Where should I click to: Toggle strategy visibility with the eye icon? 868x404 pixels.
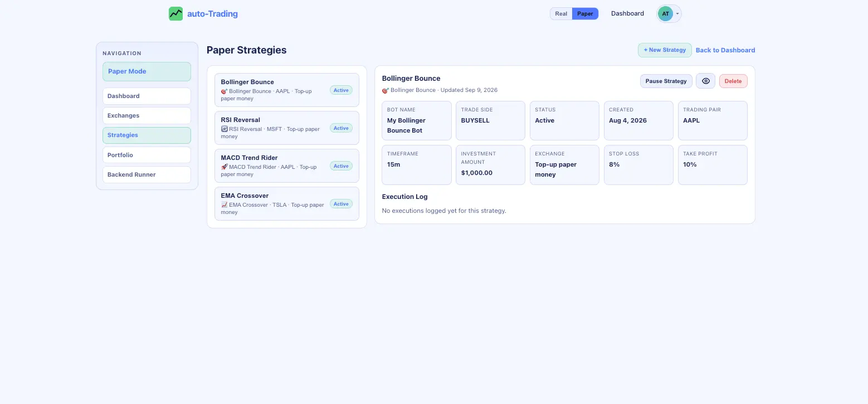tap(706, 81)
